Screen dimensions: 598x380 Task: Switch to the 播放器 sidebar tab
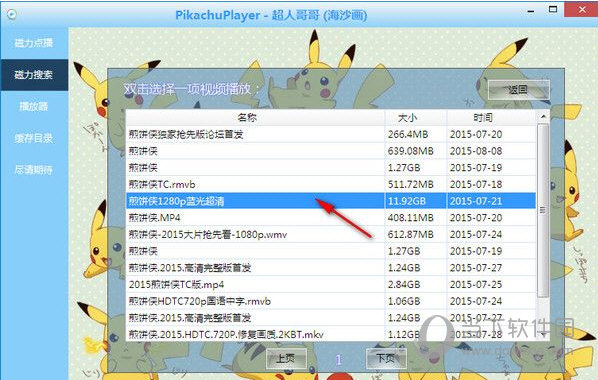coord(34,106)
